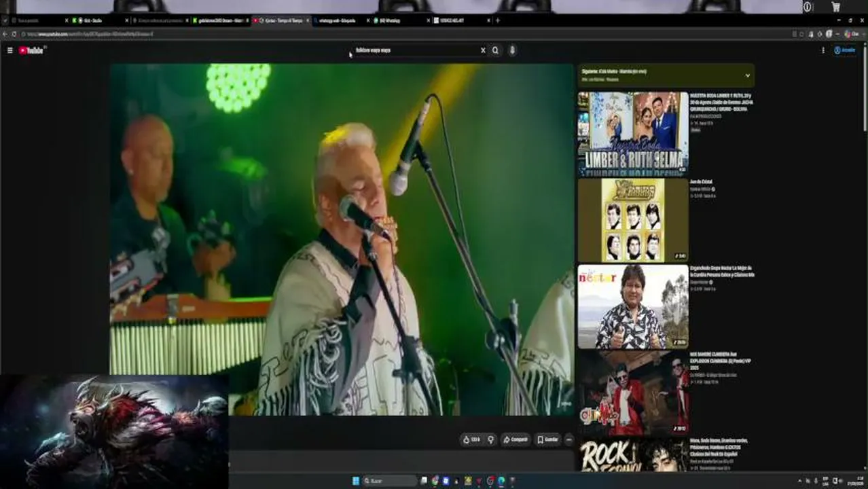Share the video with the Compartir button
Screen dimensions: 868x489
(x=516, y=439)
